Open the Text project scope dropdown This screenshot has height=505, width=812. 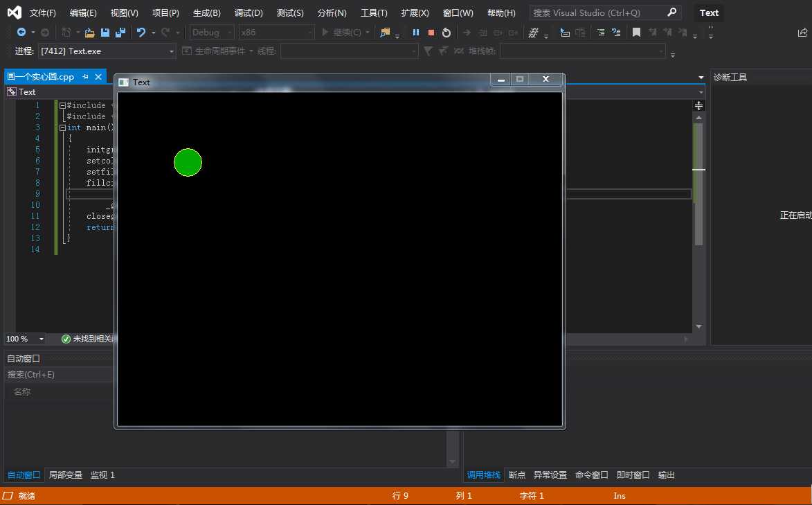[59, 91]
